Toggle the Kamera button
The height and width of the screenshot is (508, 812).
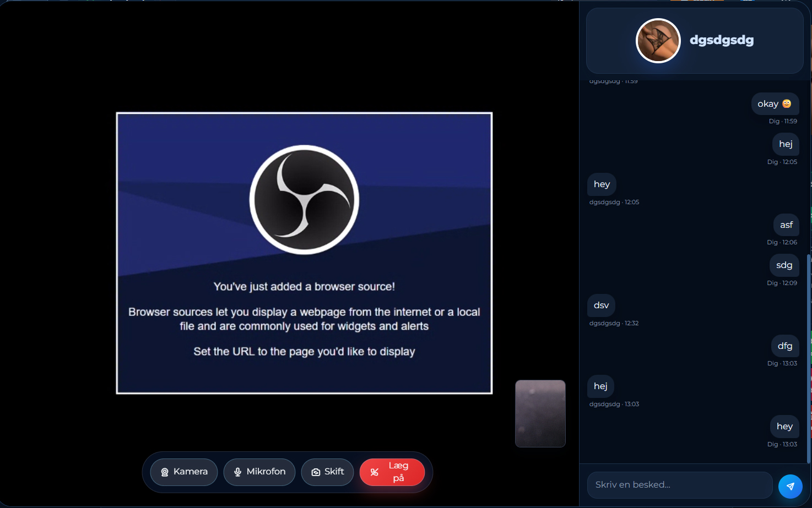tap(184, 472)
